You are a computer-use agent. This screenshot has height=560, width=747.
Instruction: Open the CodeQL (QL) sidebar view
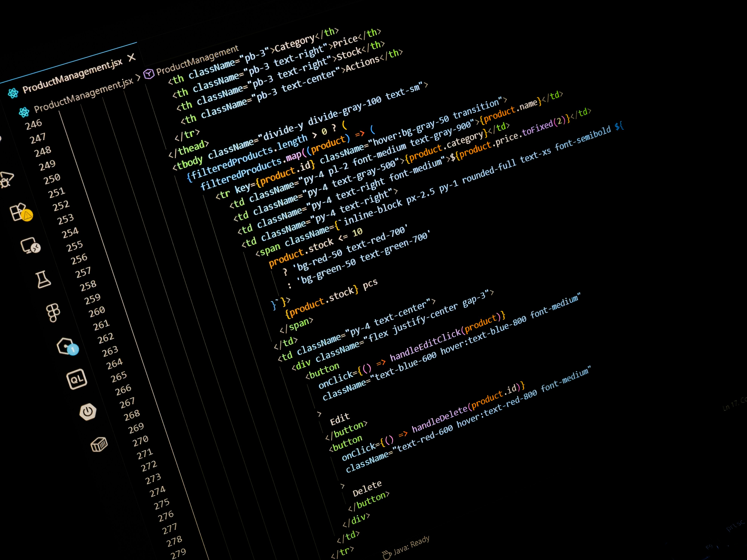(77, 379)
